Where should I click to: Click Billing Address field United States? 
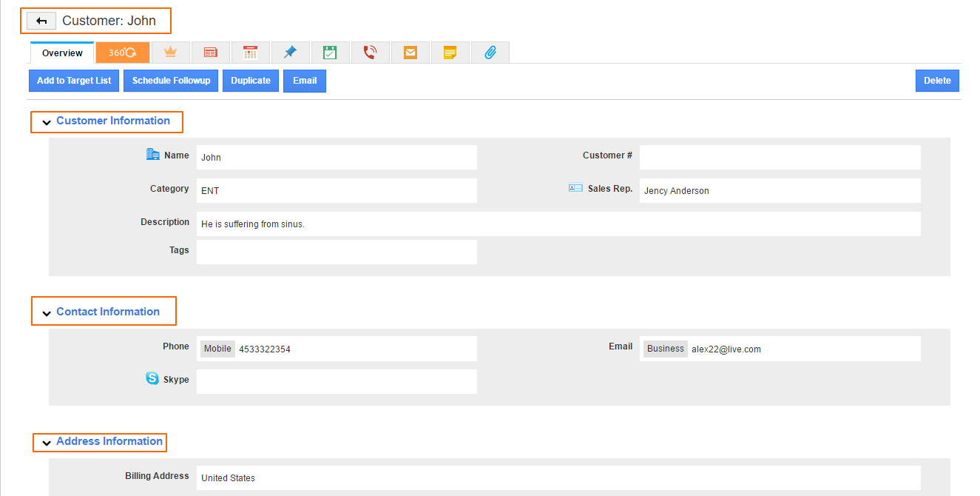click(558, 477)
